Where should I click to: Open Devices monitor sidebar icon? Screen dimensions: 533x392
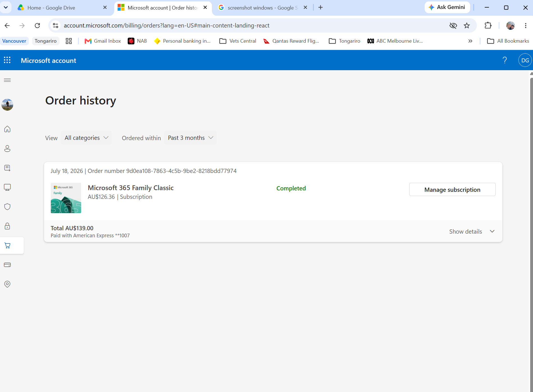coord(7,187)
